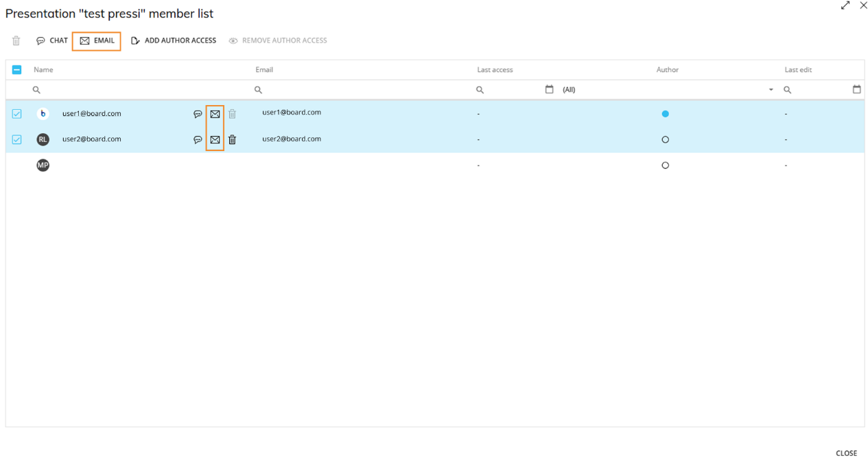868x458 pixels.
Task: Click the blue b avatar of user1
Action: 43,114
